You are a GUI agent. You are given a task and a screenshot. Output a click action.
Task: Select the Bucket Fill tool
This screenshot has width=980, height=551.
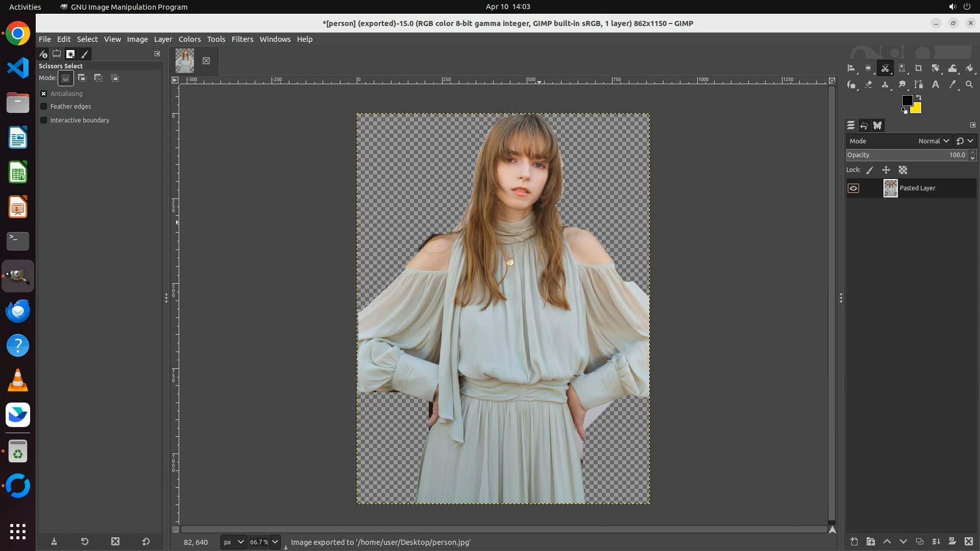tap(969, 68)
